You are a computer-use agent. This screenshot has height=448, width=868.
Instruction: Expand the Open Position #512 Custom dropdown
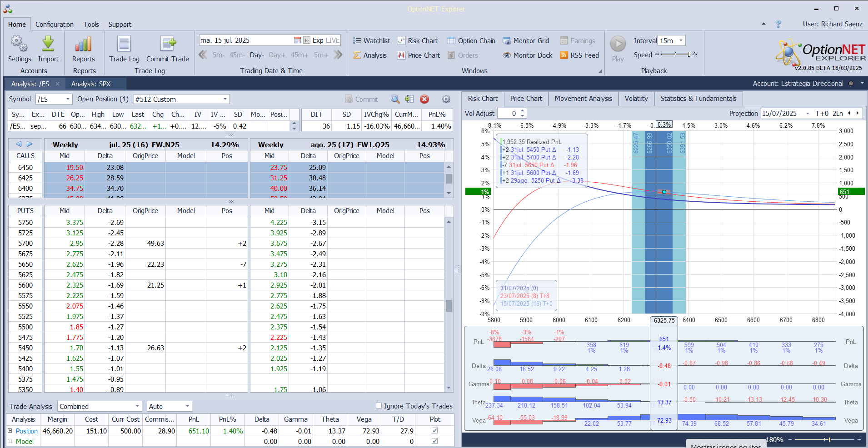[225, 99]
